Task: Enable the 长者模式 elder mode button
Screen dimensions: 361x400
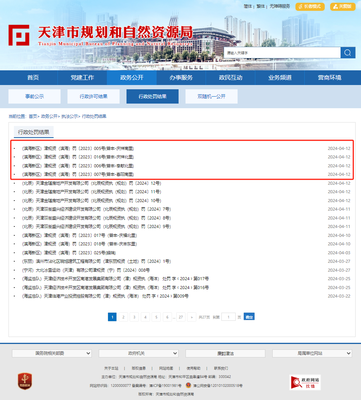Action: pyautogui.click(x=310, y=6)
